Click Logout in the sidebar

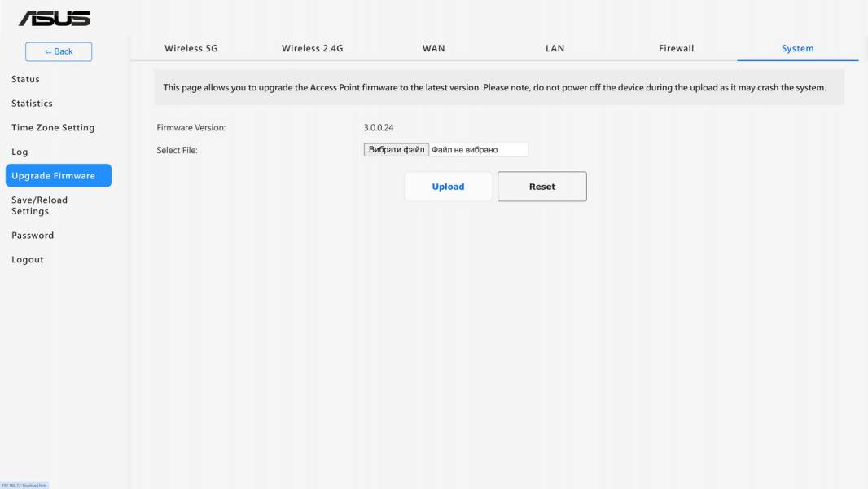[x=28, y=260]
